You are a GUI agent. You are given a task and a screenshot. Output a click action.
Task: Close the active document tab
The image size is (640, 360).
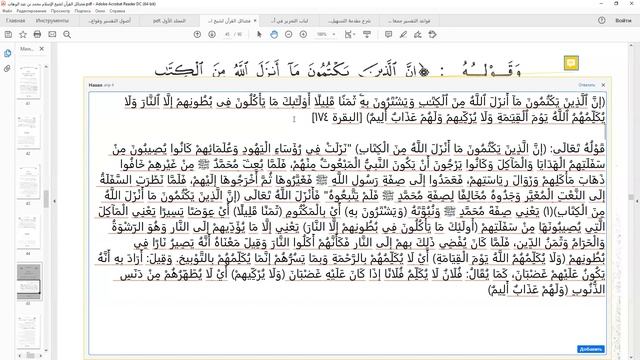(255, 20)
